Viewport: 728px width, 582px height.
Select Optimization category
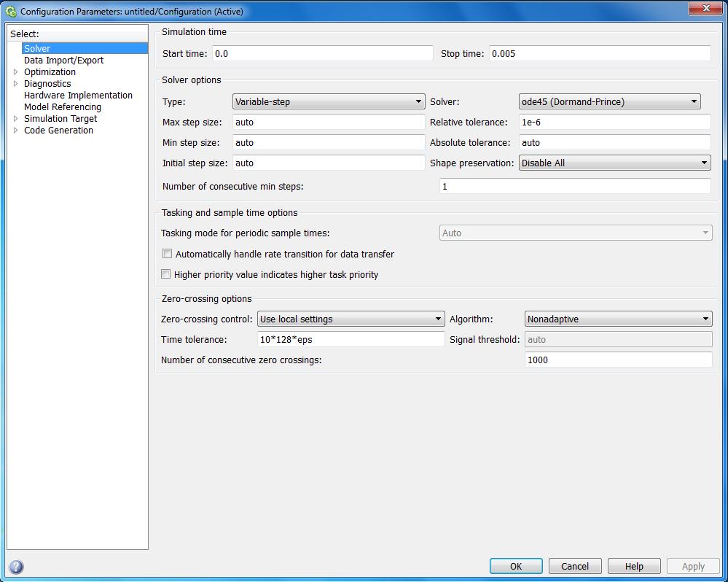pos(50,72)
